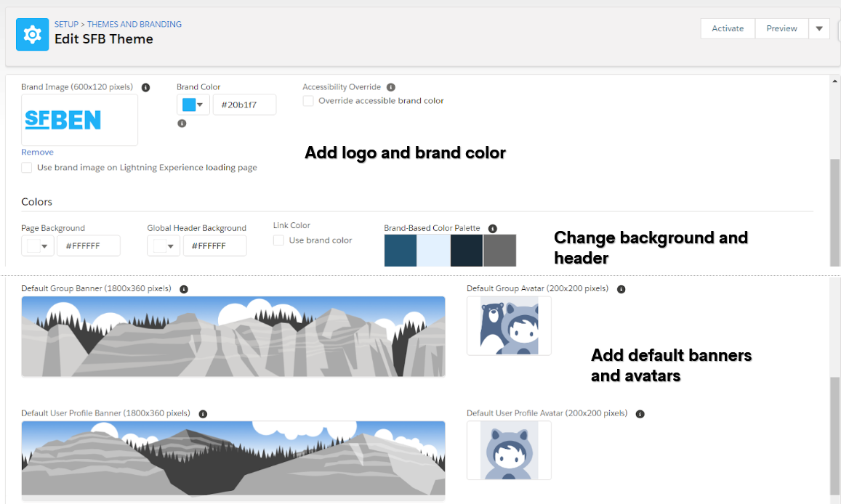This screenshot has height=504, width=841.
Task: Click info icon below Brand Color swatch
Action: (x=182, y=123)
